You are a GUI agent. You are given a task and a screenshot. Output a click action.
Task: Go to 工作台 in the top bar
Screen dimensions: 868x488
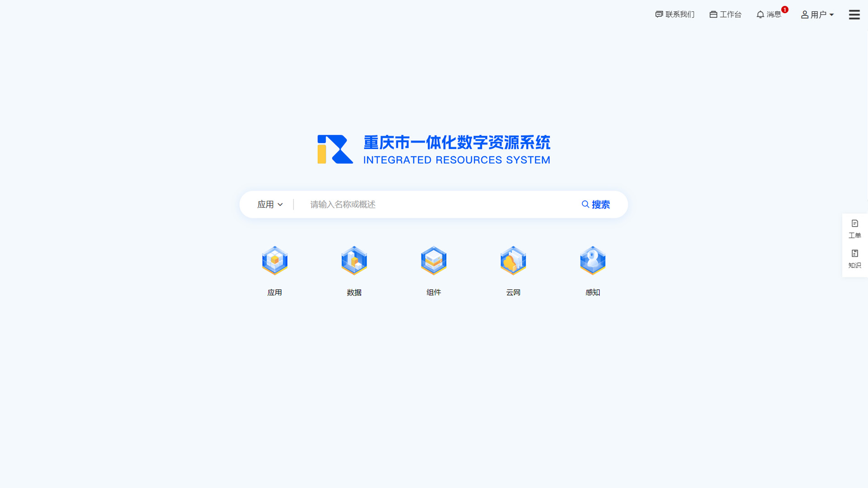(725, 14)
